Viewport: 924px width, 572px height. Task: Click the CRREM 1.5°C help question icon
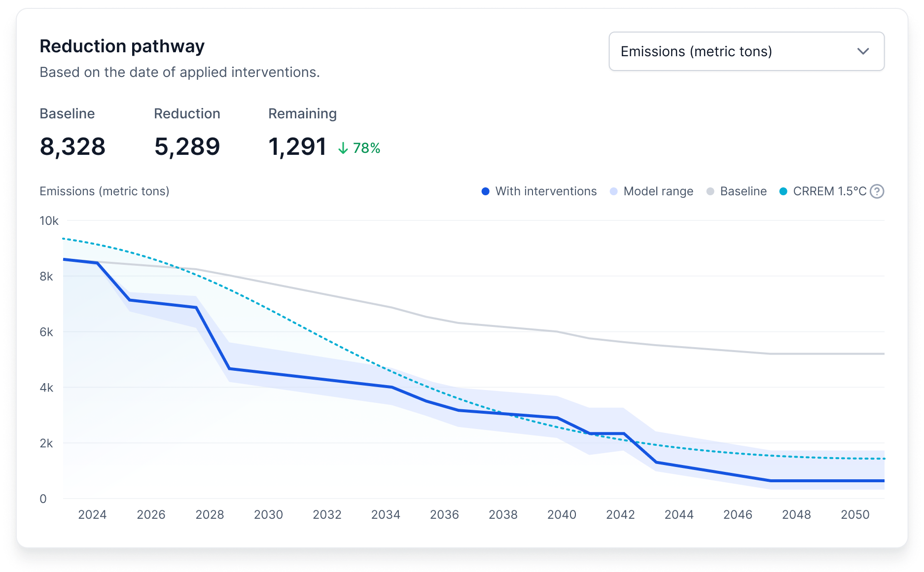point(877,191)
